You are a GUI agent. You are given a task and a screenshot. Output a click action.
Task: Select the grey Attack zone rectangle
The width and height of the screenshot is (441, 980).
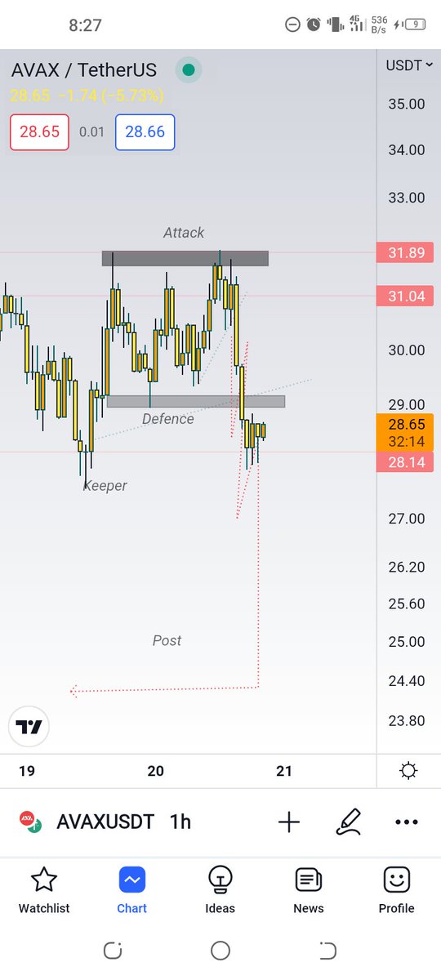pos(185,258)
